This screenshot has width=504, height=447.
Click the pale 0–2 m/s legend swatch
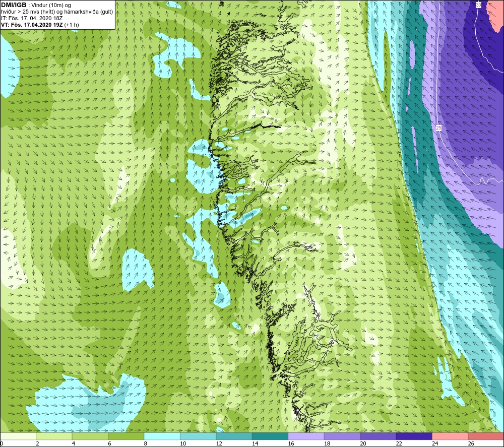coord(18,436)
